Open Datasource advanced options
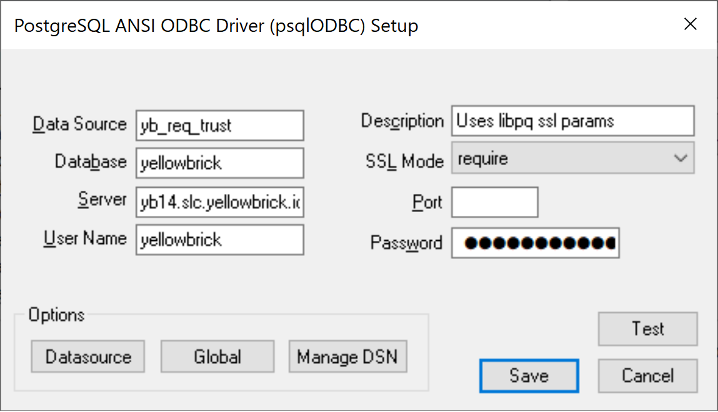The image size is (718, 412). click(x=88, y=356)
